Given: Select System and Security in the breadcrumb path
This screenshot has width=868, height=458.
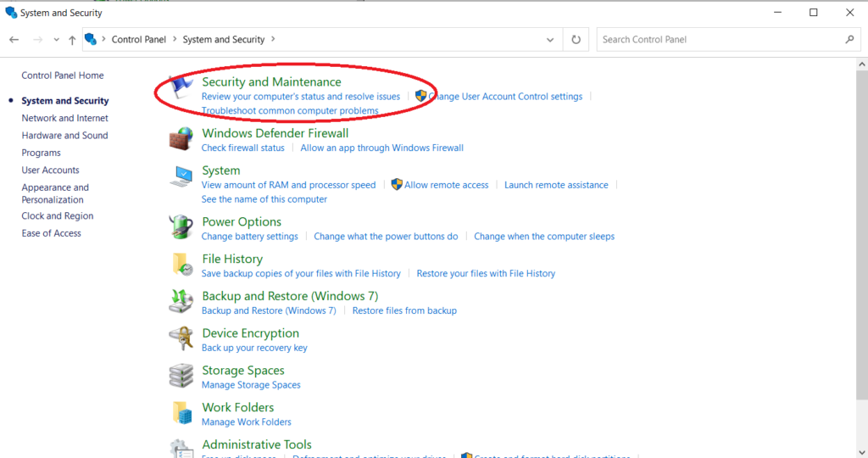Looking at the screenshot, I should click(224, 39).
